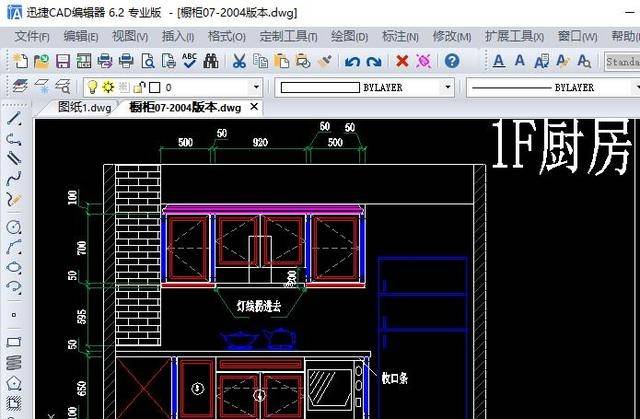Screen dimensions: 640x419
Task: Open the 插入(I) menu
Action: pos(178,37)
